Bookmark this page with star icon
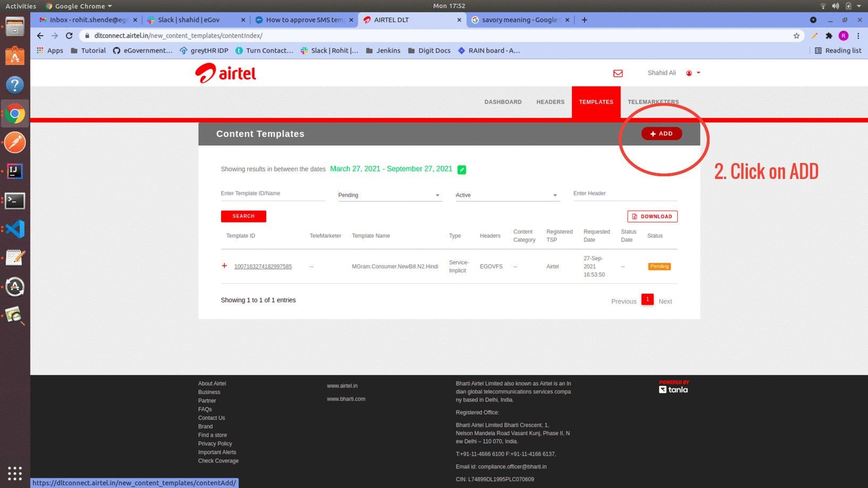 796,36
